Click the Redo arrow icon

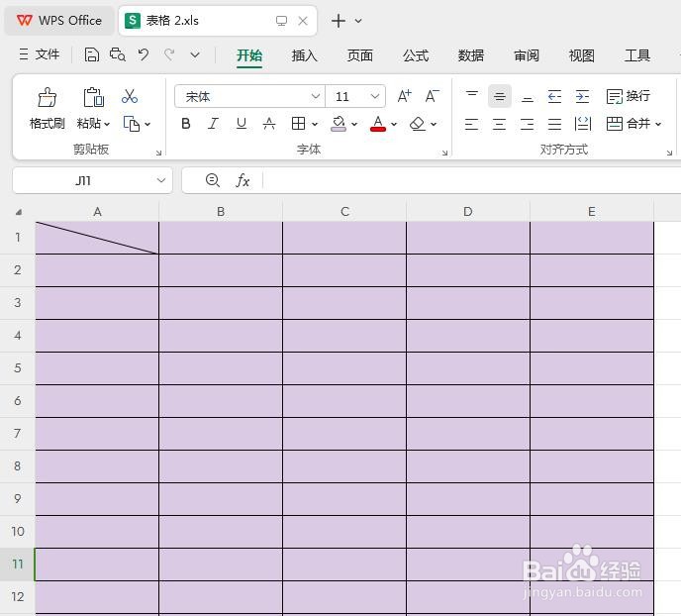[x=169, y=54]
